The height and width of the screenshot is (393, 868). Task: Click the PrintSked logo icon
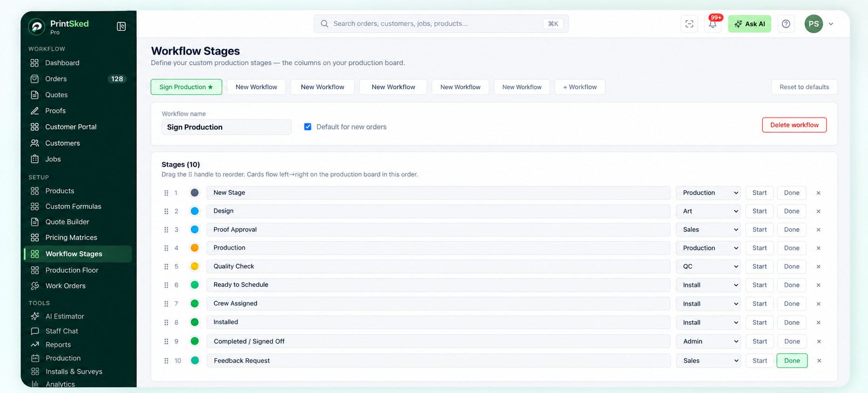pos(36,27)
